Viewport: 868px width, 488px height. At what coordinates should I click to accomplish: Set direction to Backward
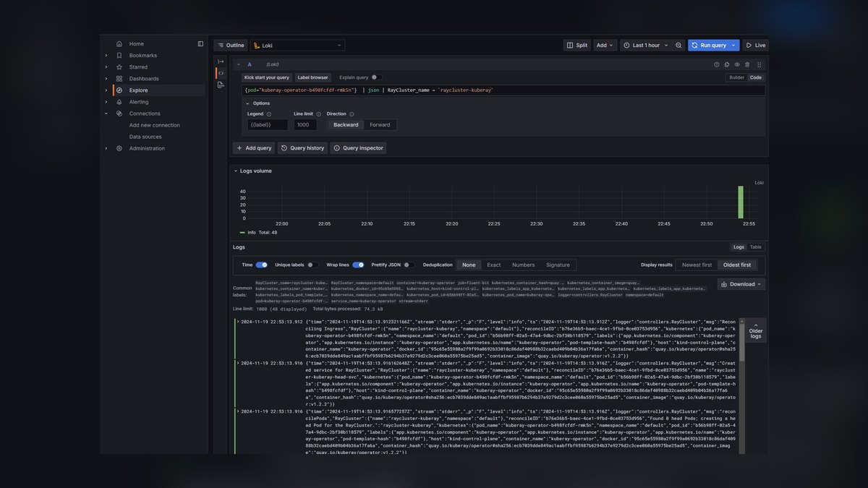(346, 125)
